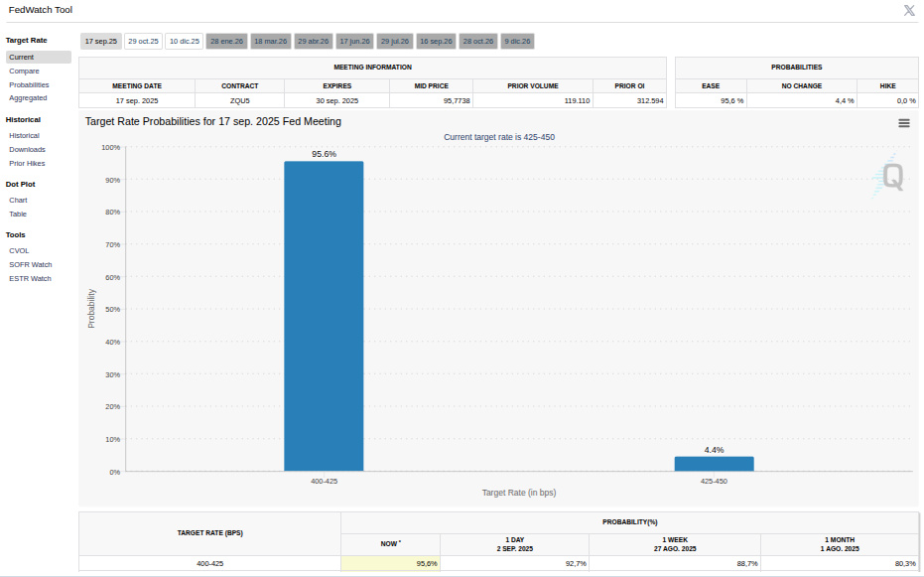
Task: Open Compare under Target Rate
Action: point(24,71)
